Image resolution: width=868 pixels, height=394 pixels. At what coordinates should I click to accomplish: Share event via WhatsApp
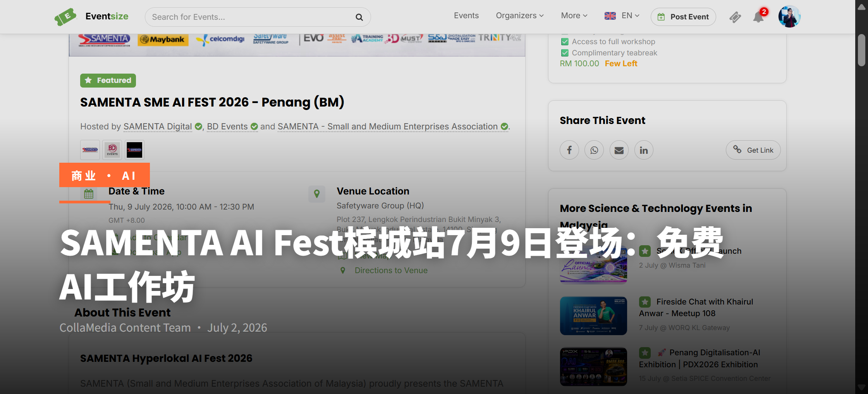pyautogui.click(x=594, y=150)
